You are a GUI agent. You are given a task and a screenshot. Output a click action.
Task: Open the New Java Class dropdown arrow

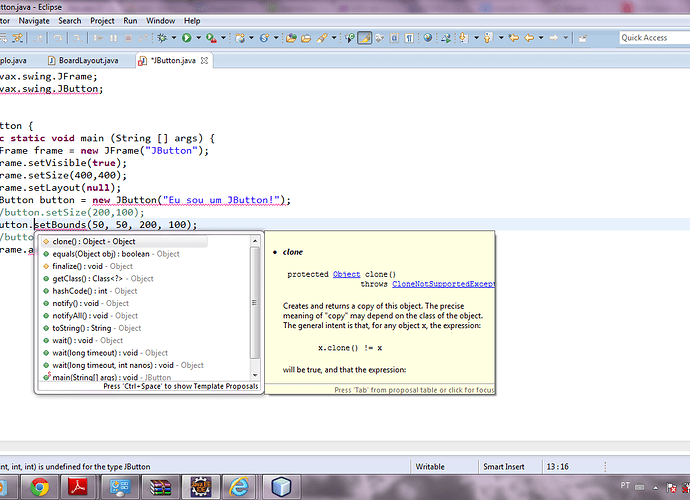(276, 38)
